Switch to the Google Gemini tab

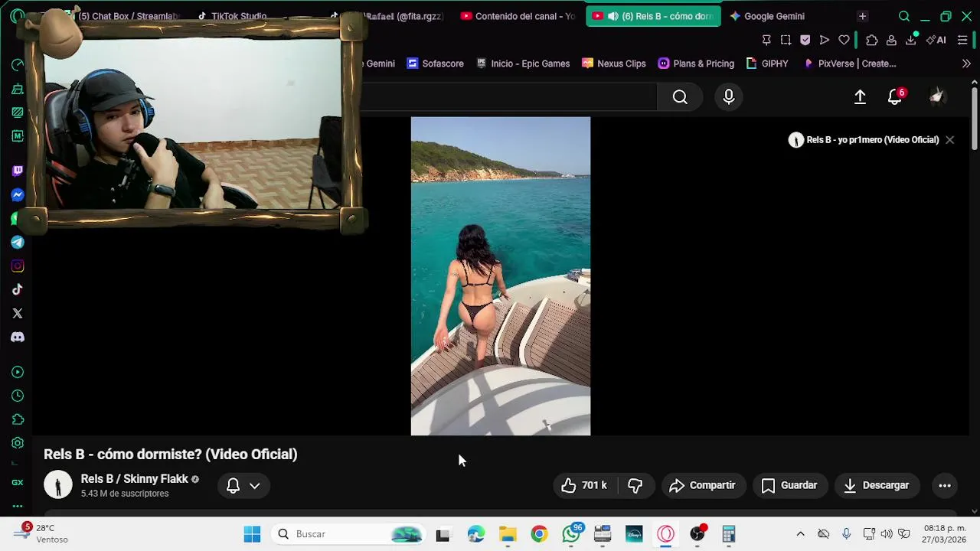pos(767,16)
